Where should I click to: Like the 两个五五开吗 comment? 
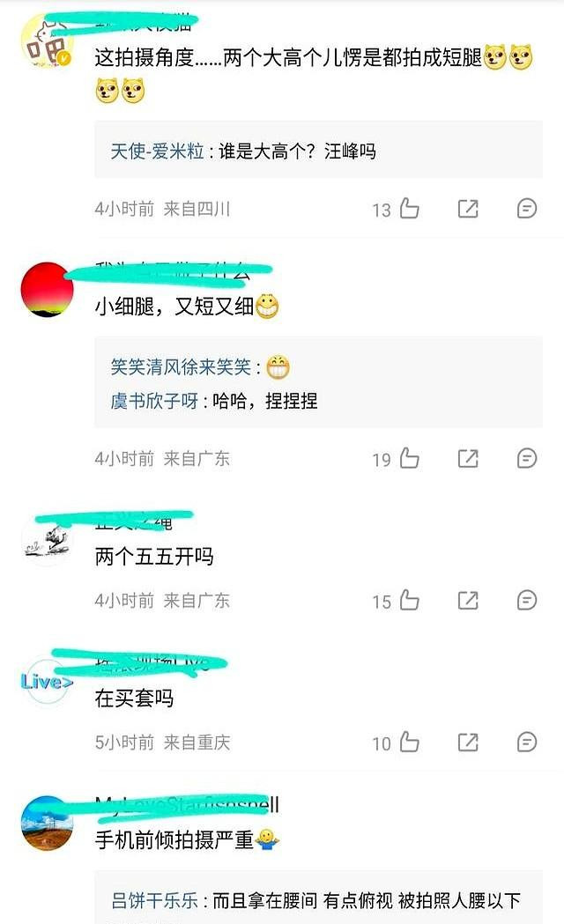click(409, 600)
